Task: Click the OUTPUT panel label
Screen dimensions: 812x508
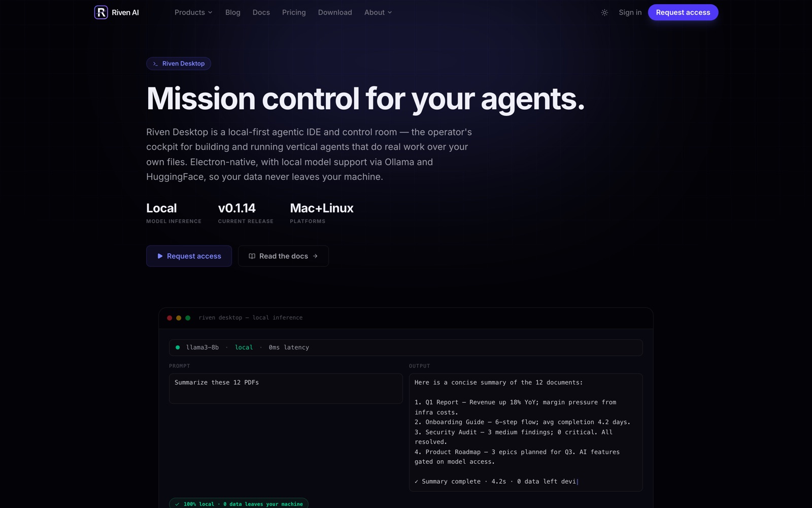Action: click(x=419, y=366)
